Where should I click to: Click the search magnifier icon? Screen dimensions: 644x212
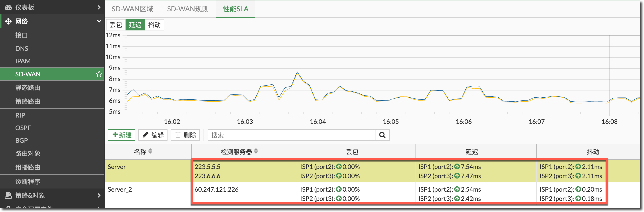tap(382, 135)
